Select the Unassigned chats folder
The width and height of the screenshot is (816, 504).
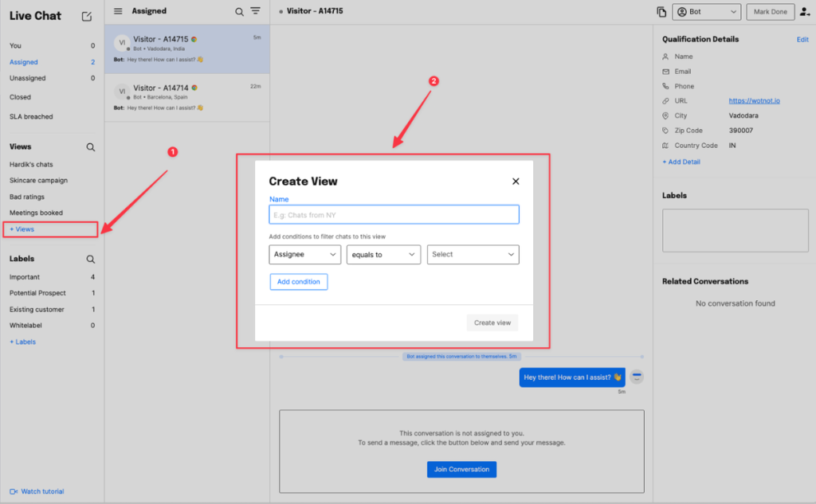[28, 78]
